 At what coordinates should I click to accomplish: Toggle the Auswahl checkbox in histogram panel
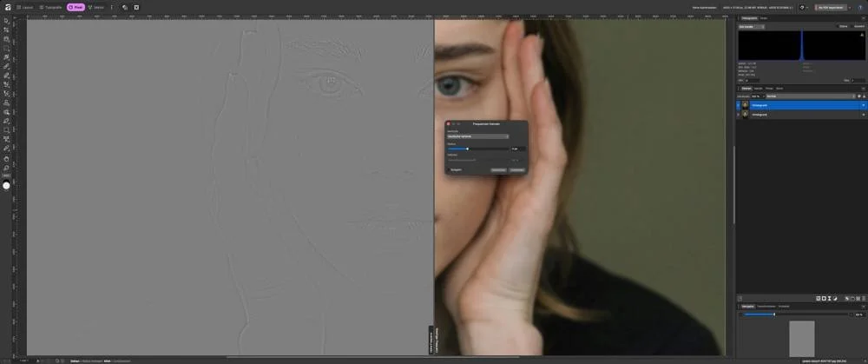pos(852,27)
